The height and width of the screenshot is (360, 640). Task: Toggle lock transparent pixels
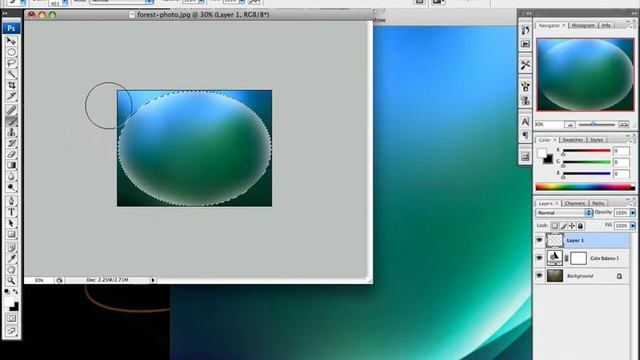(x=555, y=226)
